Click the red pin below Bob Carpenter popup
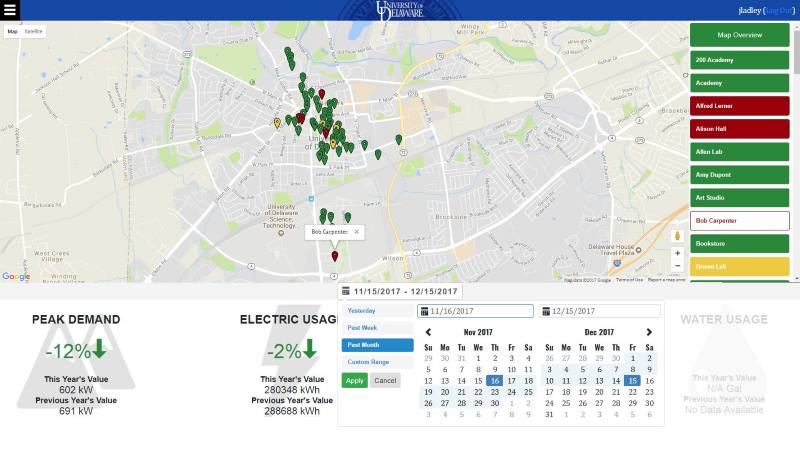This screenshot has height=450, width=800. (x=335, y=256)
